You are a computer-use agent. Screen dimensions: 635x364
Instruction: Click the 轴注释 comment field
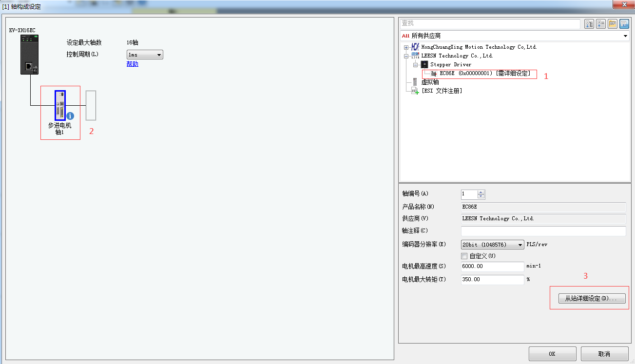click(x=543, y=231)
